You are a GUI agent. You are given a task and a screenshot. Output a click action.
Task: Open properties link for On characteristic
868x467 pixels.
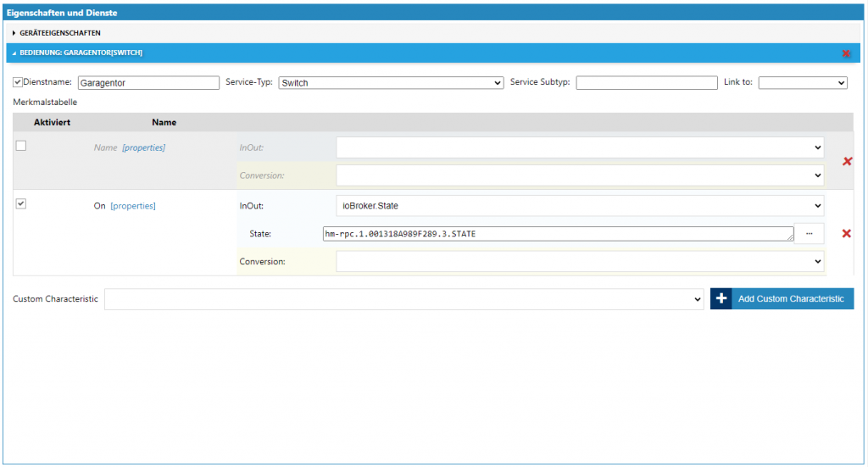click(x=133, y=206)
